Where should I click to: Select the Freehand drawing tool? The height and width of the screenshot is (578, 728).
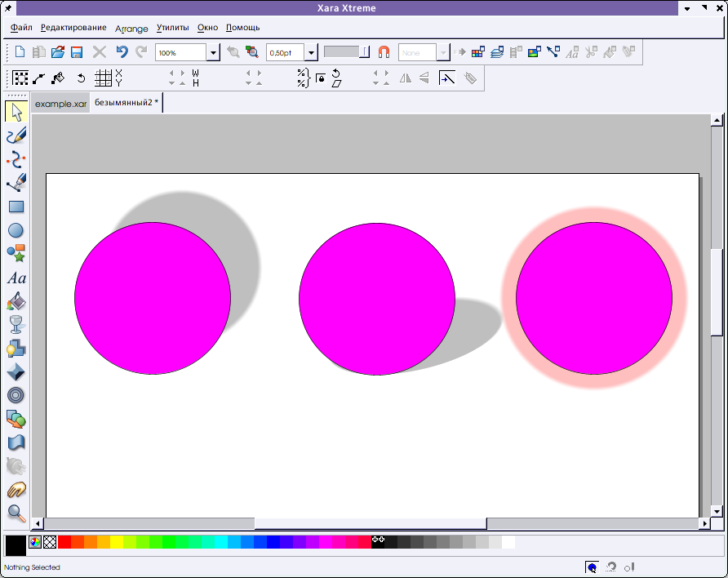point(16,136)
